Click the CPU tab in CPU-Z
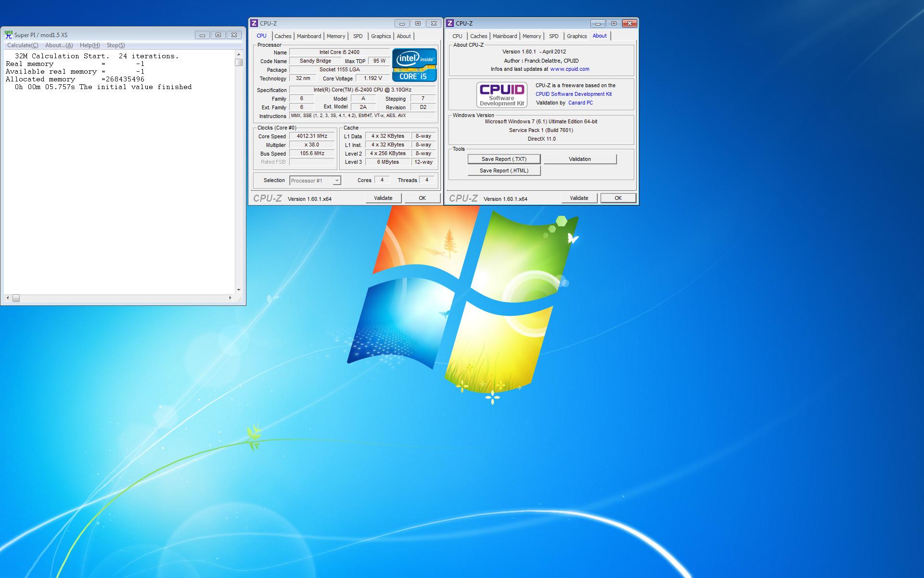 point(261,36)
